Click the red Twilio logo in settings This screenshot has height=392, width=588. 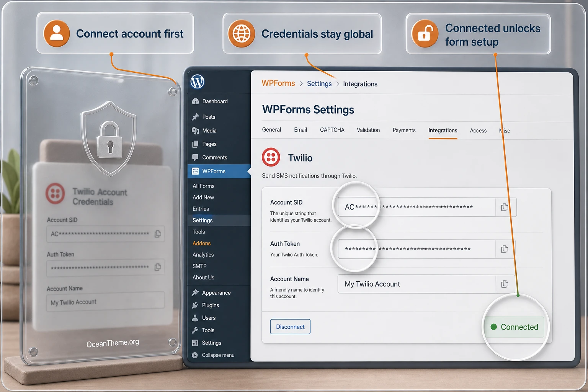point(271,157)
